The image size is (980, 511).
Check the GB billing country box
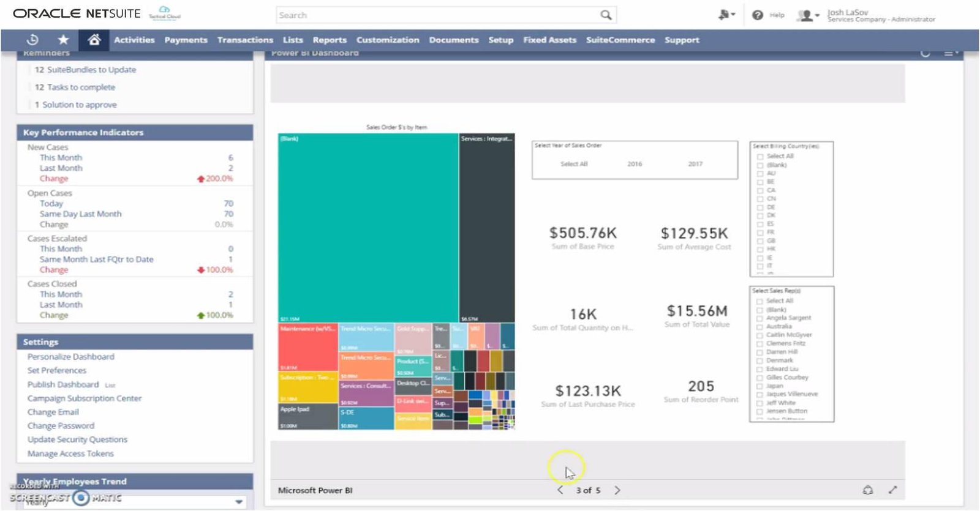point(760,241)
